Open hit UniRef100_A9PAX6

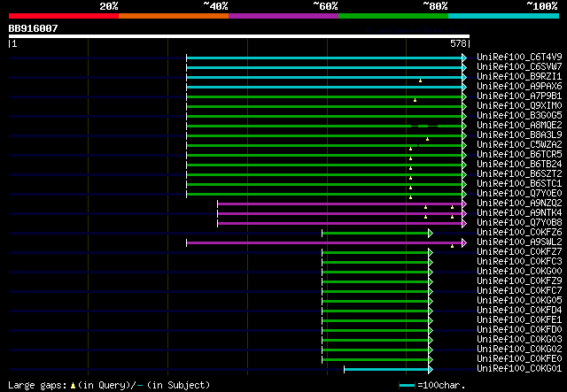tap(519, 87)
